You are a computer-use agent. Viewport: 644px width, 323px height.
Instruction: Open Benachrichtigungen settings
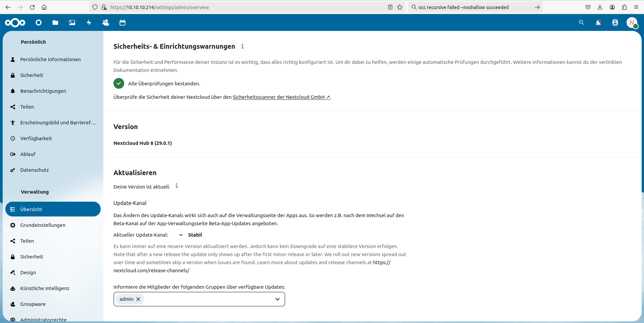[x=53, y=91]
